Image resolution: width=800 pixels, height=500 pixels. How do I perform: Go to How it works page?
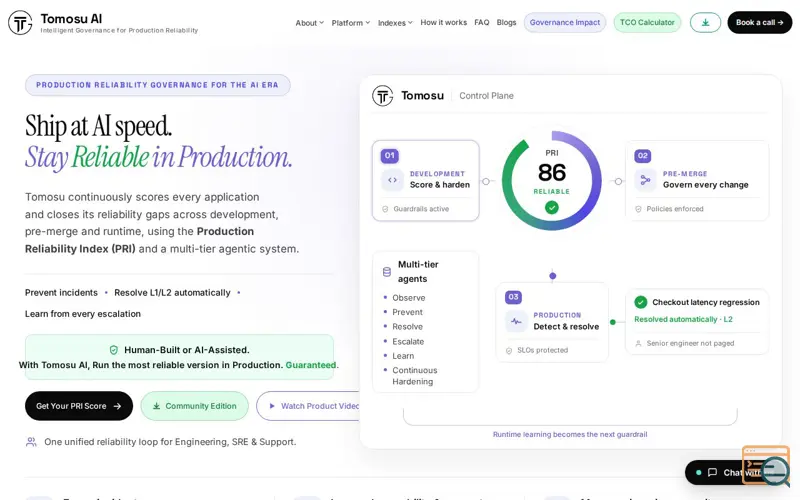pos(443,22)
